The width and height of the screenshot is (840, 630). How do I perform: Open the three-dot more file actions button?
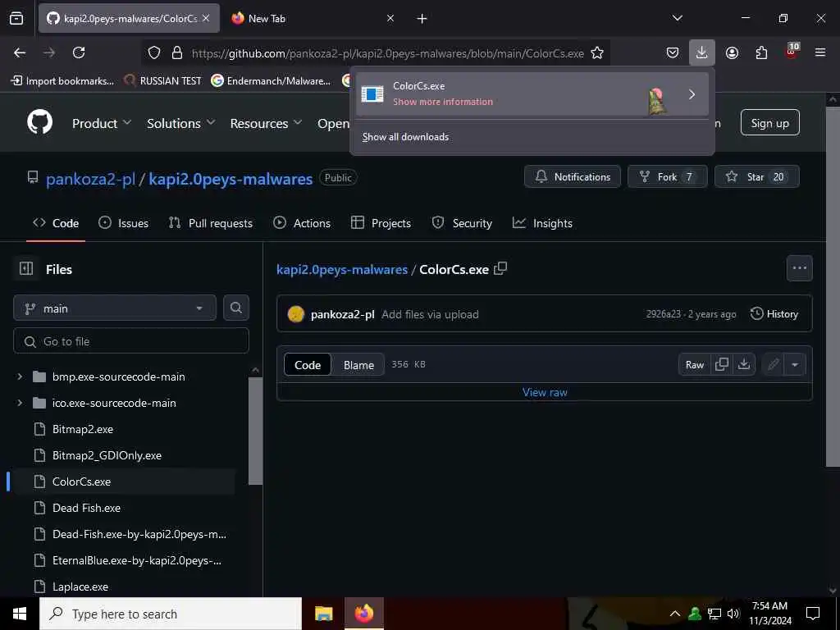coord(799,268)
